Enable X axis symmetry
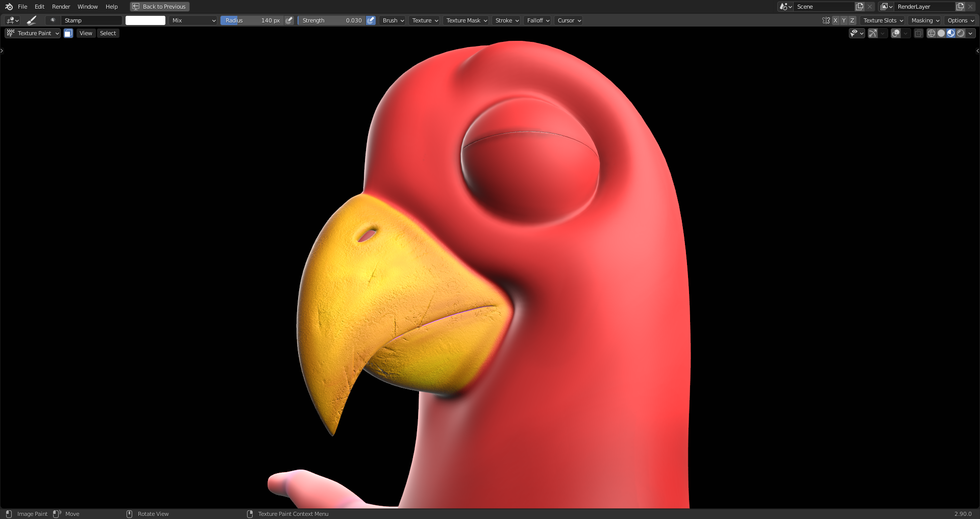Screen dimensions: 980x519 coord(835,20)
